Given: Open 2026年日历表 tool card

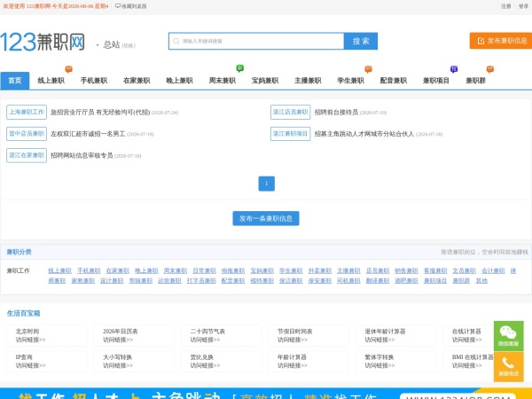Looking at the screenshot, I should (134, 335).
